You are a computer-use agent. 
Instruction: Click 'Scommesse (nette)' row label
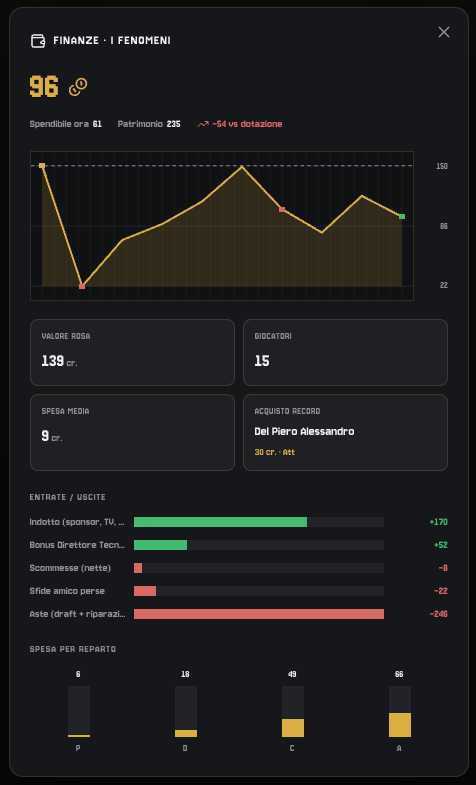pyautogui.click(x=70, y=568)
